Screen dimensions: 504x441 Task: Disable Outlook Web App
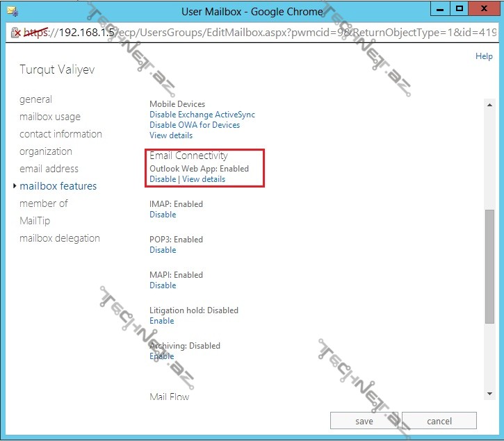pyautogui.click(x=163, y=179)
